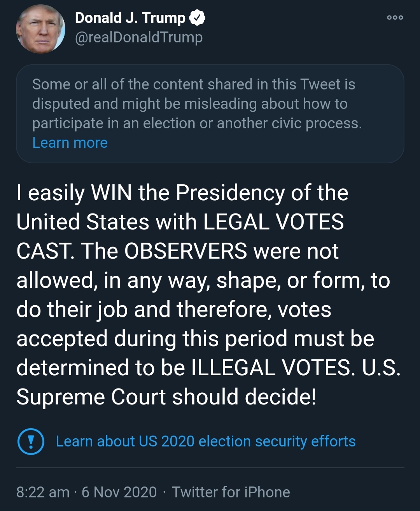The height and width of the screenshot is (511, 420).
Task: Click the 'allowed, in any way, shape' line
Action: coord(203,280)
